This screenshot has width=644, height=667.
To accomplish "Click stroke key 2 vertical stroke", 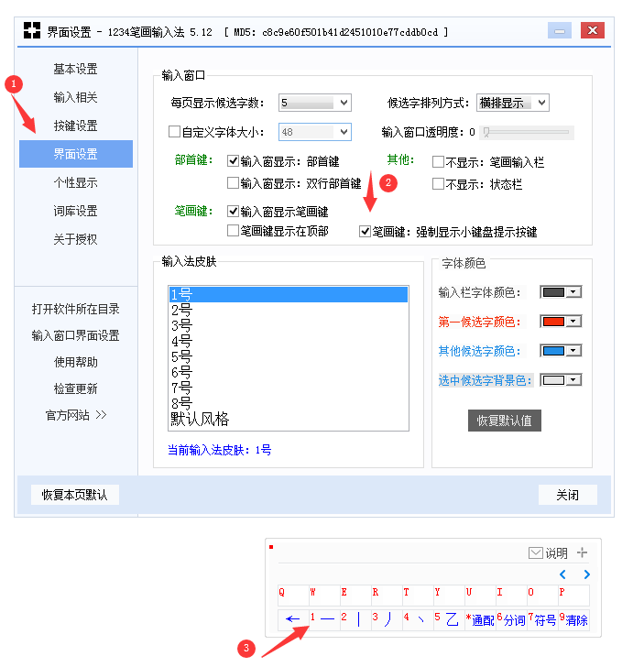I will coord(355,619).
